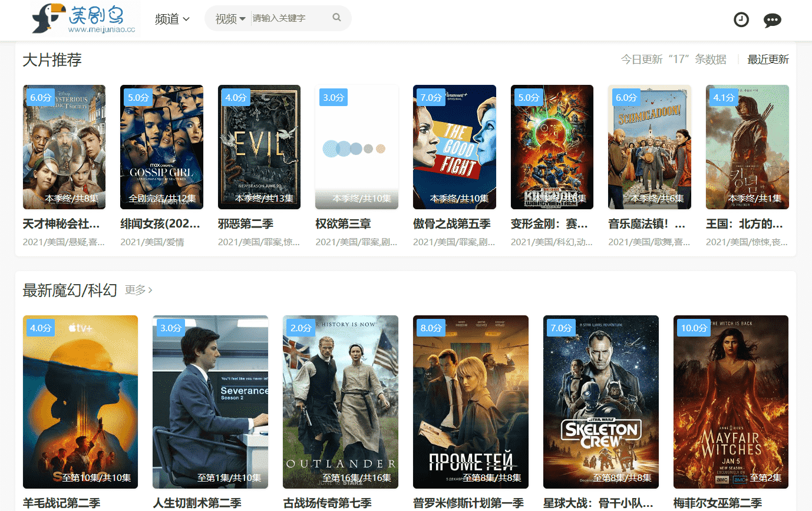Open the Kingdom 王国 archer poster

(x=747, y=147)
